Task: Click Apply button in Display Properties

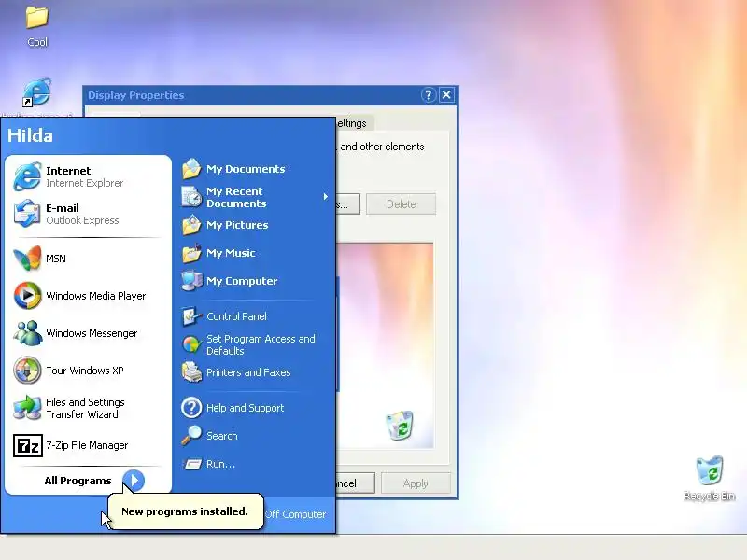Action: [x=416, y=483]
